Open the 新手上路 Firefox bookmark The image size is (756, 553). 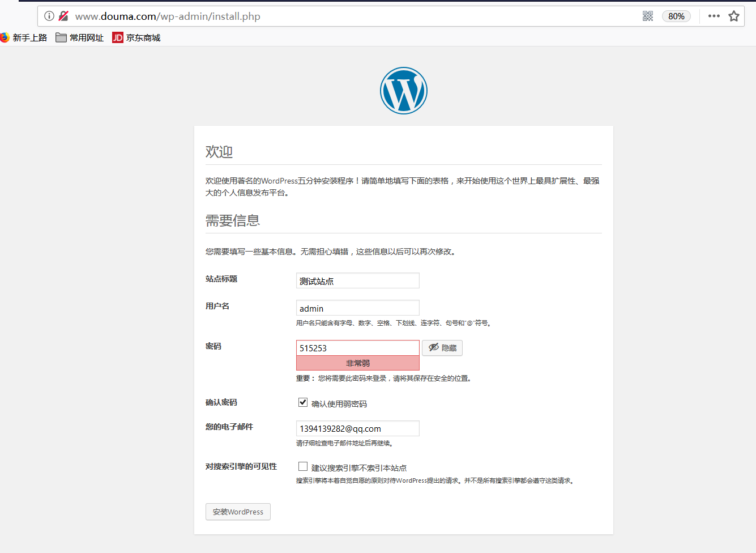(23, 37)
